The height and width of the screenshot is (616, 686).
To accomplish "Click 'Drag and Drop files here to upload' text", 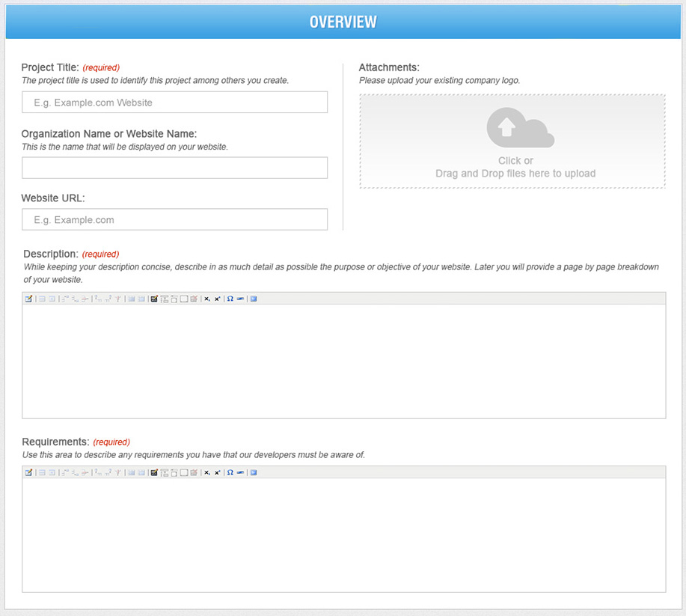I will point(515,174).
